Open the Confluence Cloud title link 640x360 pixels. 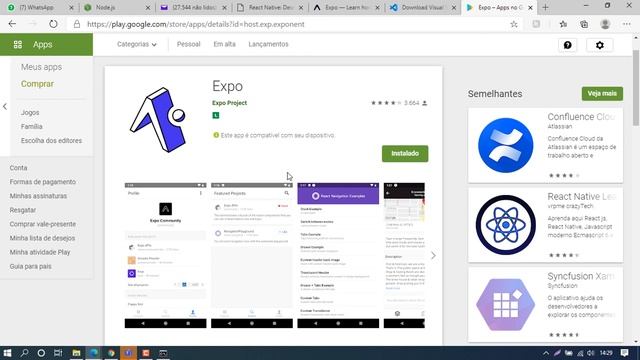click(x=581, y=117)
